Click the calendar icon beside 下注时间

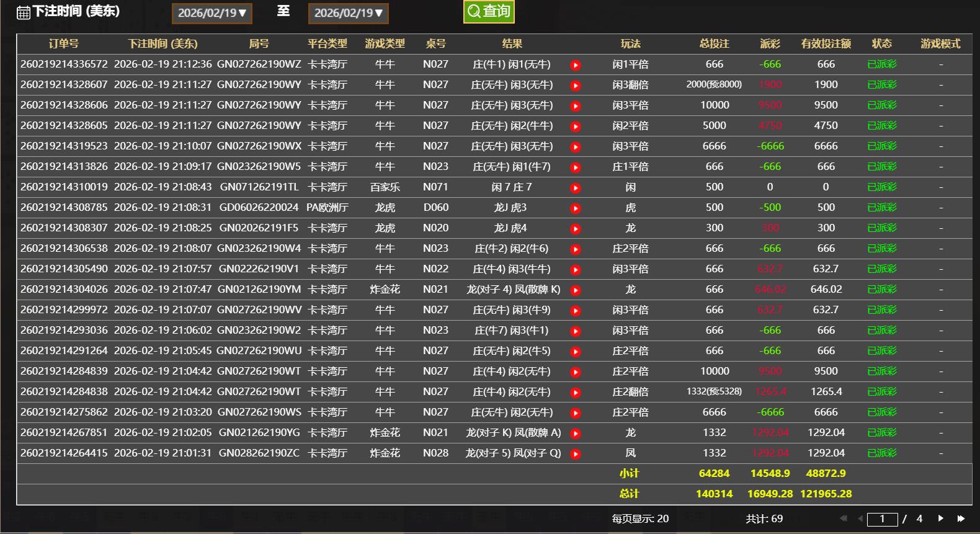click(23, 12)
